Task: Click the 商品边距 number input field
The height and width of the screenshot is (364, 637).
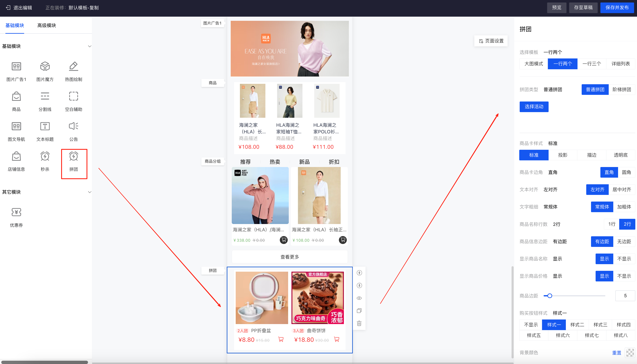Action: (625, 296)
